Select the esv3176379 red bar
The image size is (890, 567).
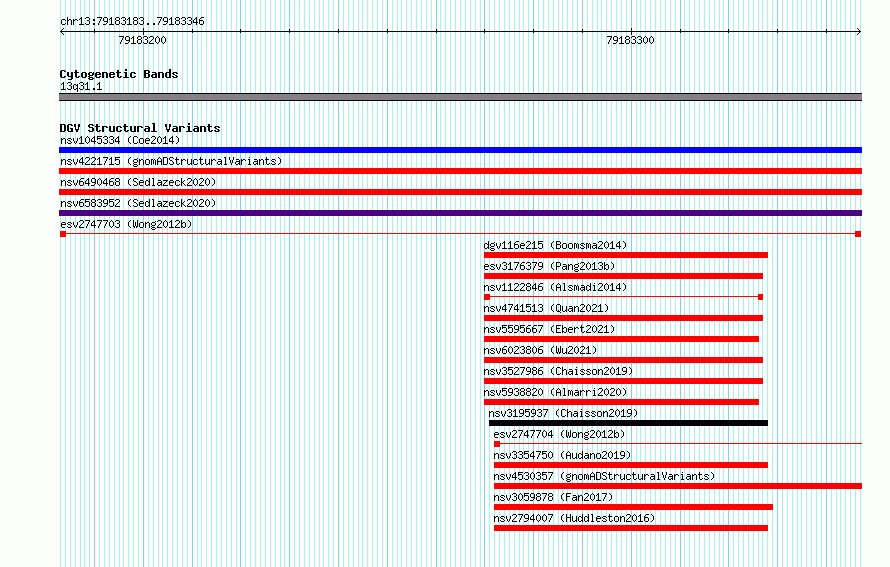pyautogui.click(x=623, y=276)
